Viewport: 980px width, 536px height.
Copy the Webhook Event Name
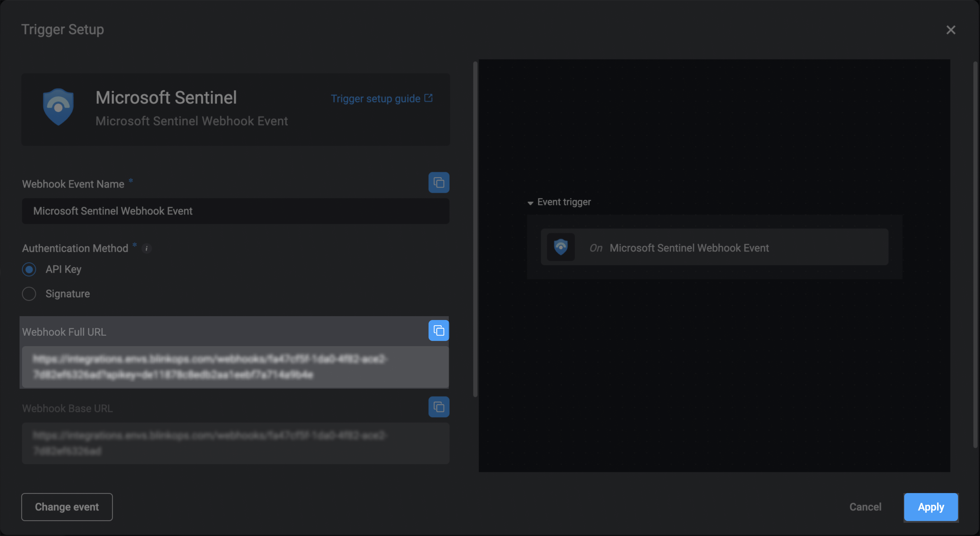439,183
